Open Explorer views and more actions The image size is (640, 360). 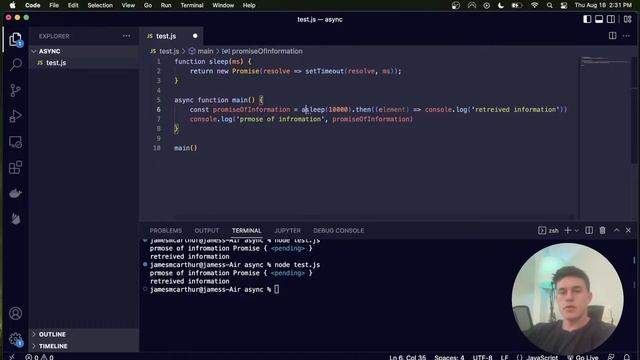(127, 36)
